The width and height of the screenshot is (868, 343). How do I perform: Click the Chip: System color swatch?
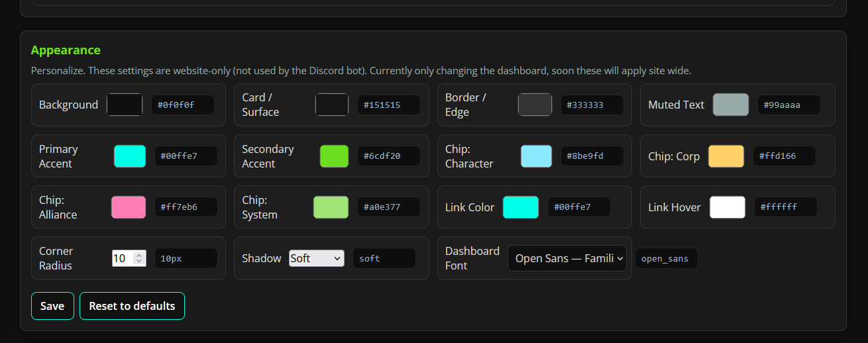(x=331, y=207)
